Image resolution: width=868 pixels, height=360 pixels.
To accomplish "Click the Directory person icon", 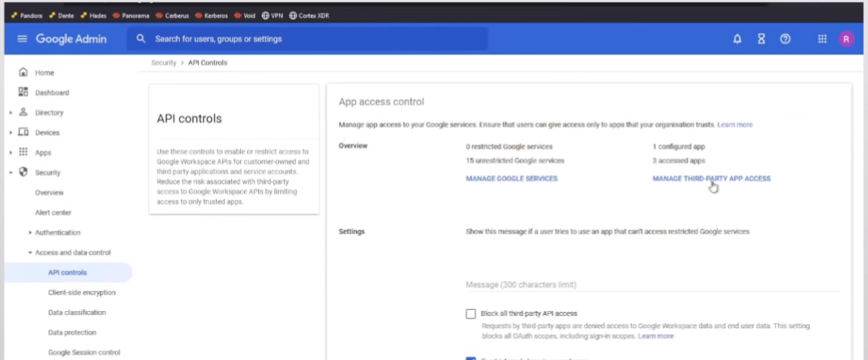I will (23, 112).
